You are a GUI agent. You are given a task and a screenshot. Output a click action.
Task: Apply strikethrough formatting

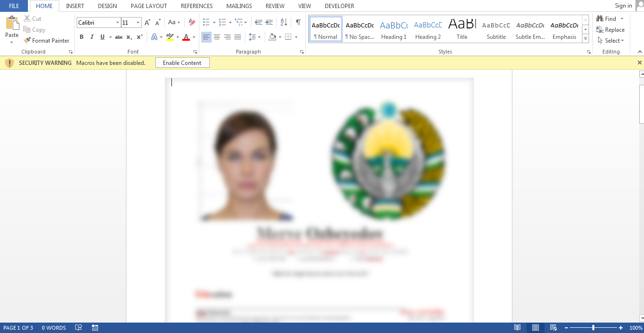coord(119,37)
